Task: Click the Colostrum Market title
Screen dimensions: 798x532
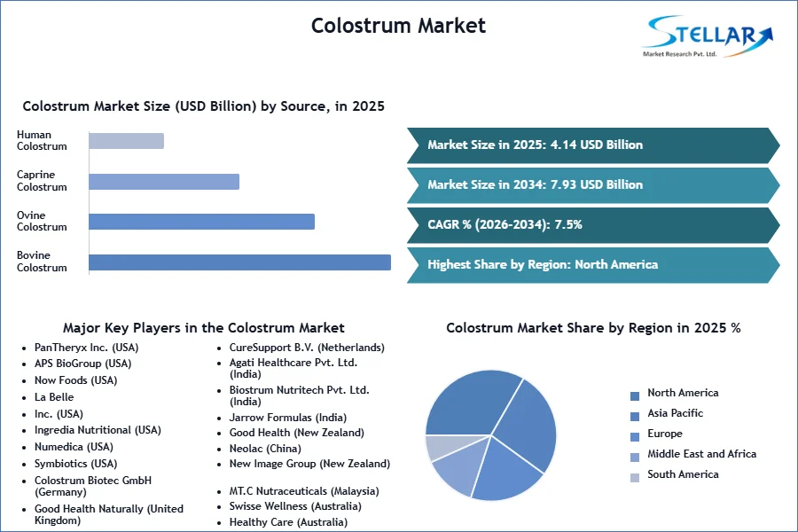Action: [398, 26]
